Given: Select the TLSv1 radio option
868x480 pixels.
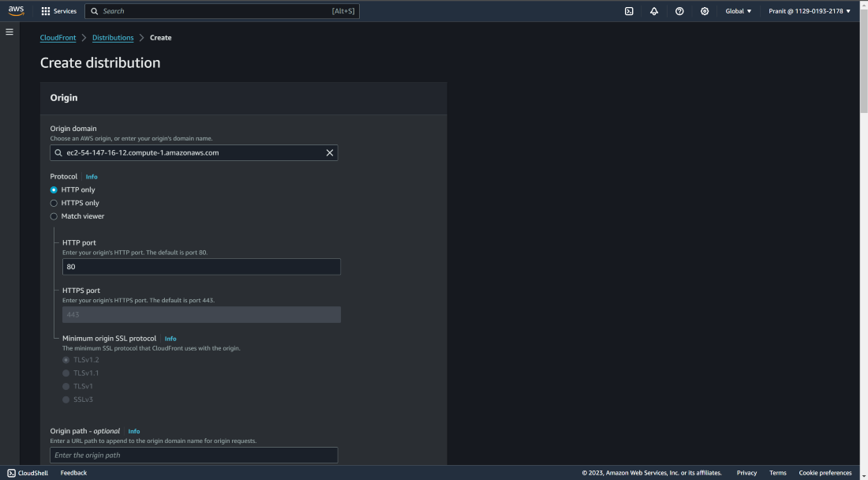Looking at the screenshot, I should pyautogui.click(x=65, y=386).
